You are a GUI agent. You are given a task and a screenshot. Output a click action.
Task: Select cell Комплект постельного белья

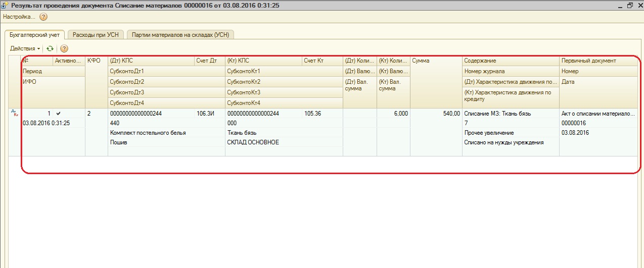pyautogui.click(x=166, y=133)
